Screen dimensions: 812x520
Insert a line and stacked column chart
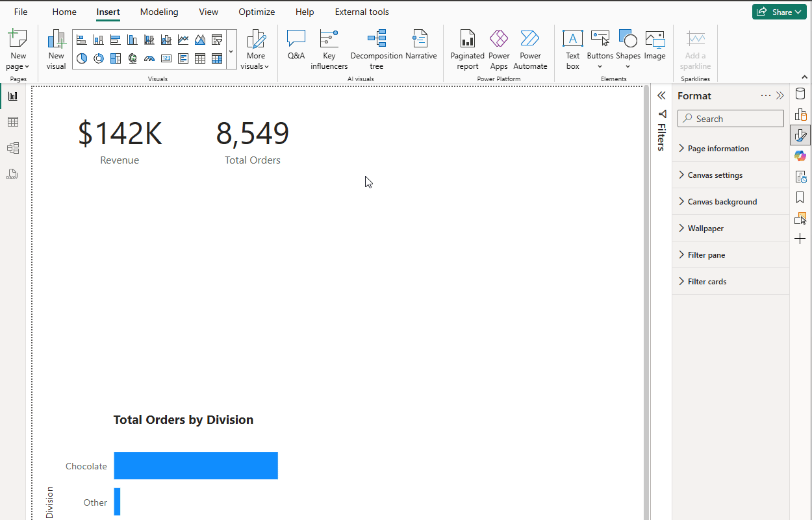click(149, 40)
